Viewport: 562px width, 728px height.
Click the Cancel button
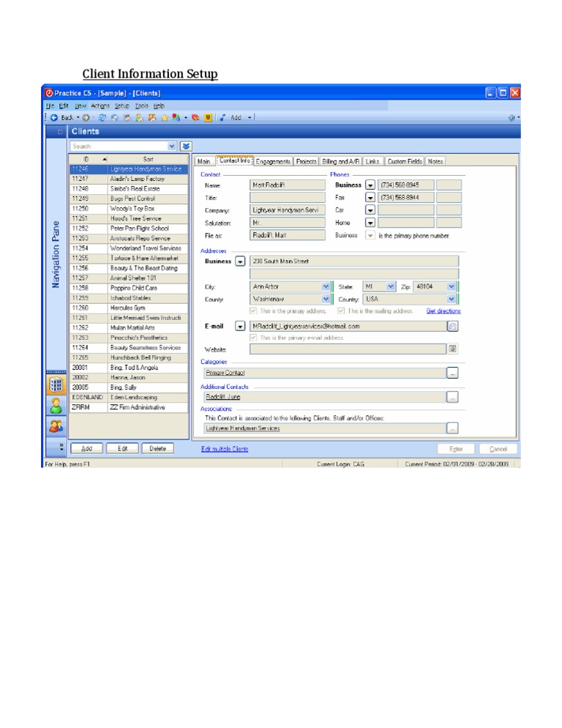pos(498,449)
